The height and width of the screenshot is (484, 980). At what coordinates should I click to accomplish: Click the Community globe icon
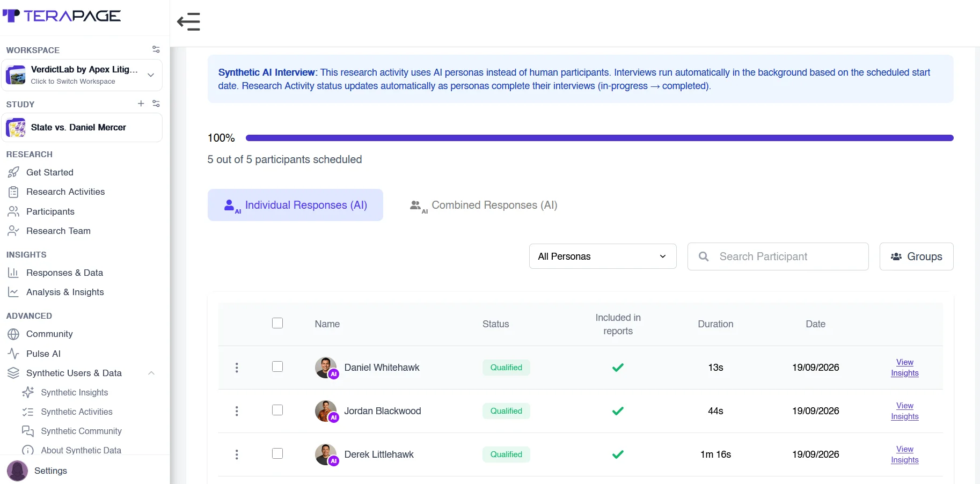click(13, 334)
